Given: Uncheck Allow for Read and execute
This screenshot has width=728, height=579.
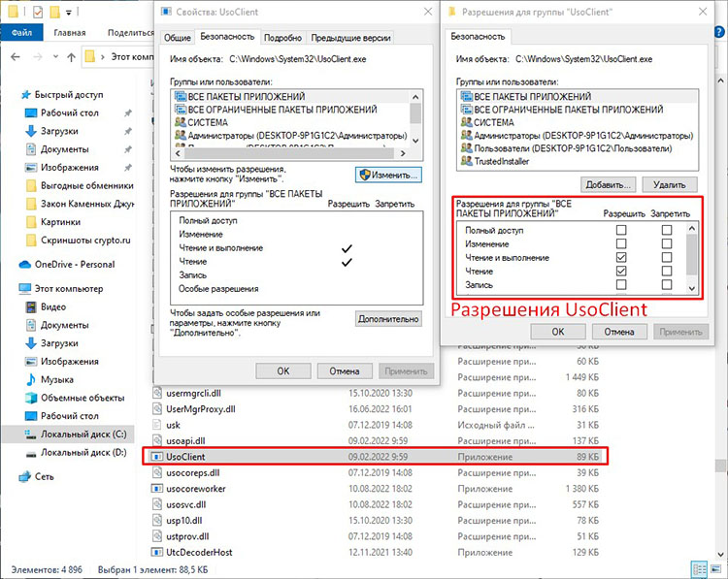Looking at the screenshot, I should (x=621, y=258).
